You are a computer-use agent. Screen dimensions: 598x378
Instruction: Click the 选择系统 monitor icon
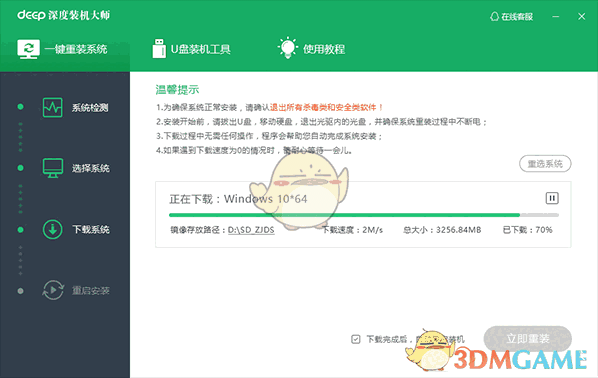click(x=53, y=168)
